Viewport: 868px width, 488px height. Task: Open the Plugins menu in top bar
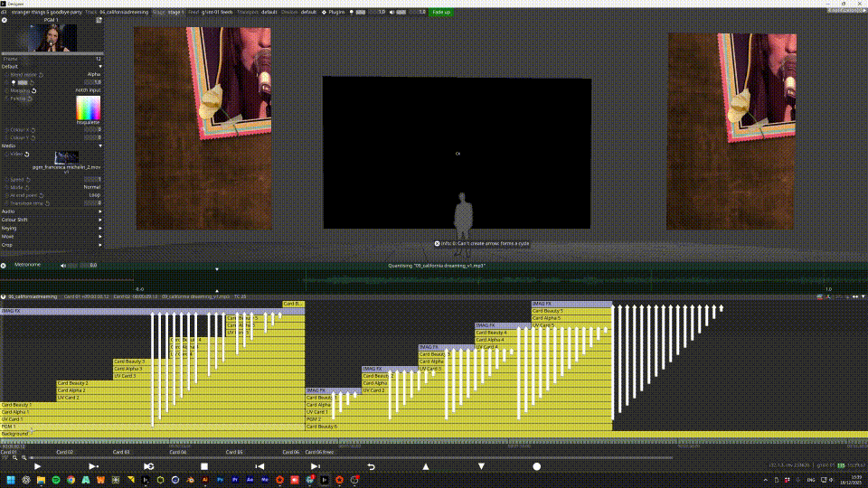pos(334,12)
